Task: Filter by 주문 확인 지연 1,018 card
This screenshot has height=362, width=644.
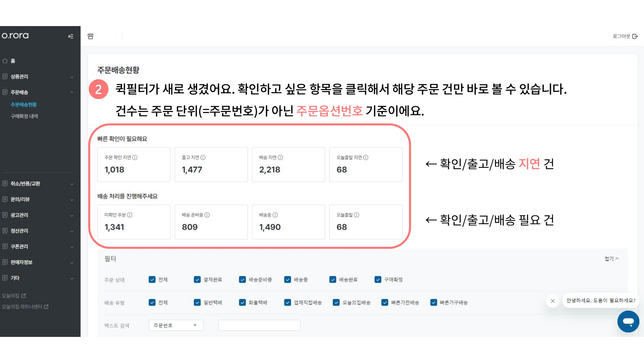Action: 134,164
